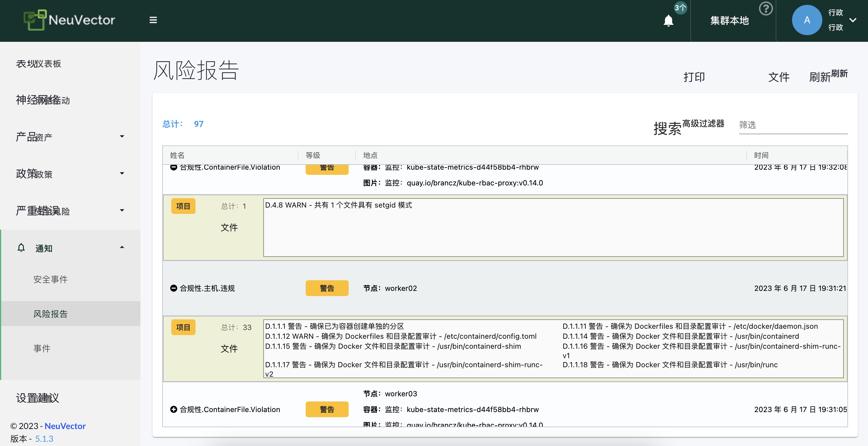Collapse the worker02 合规性.主机.违规 row
This screenshot has width=868, height=446.
click(x=173, y=288)
